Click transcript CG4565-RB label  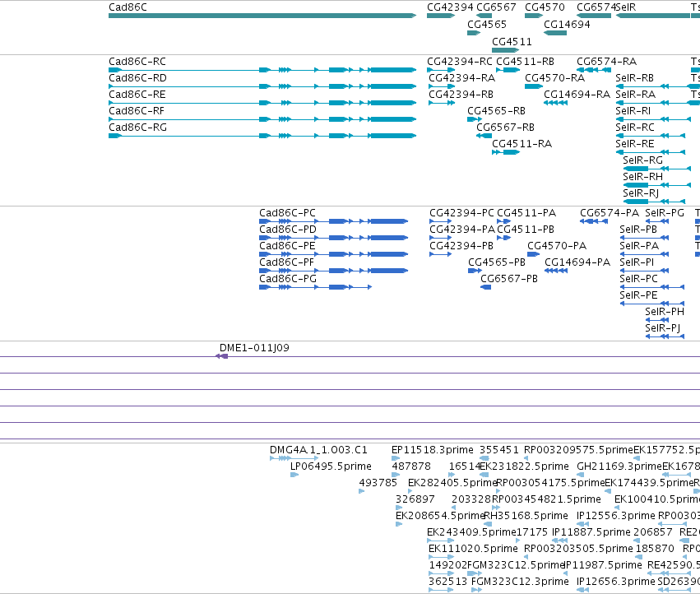pos(496,111)
